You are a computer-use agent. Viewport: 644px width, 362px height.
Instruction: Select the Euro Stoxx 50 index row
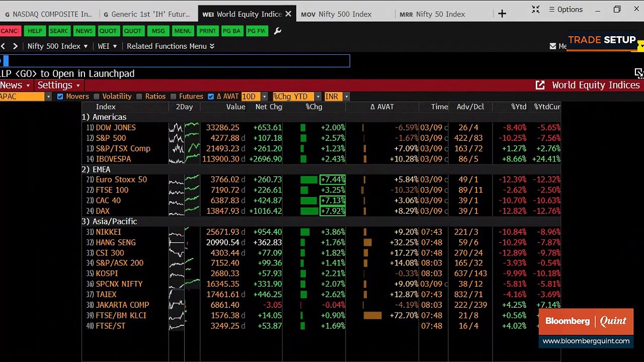[x=321, y=179]
